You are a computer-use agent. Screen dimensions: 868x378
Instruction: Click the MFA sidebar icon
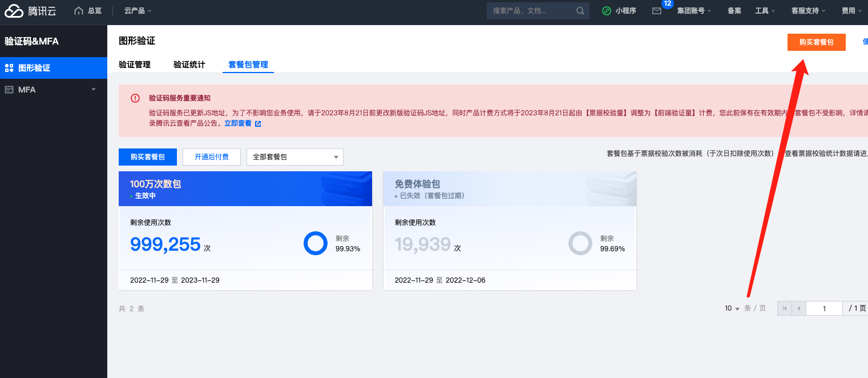click(9, 90)
